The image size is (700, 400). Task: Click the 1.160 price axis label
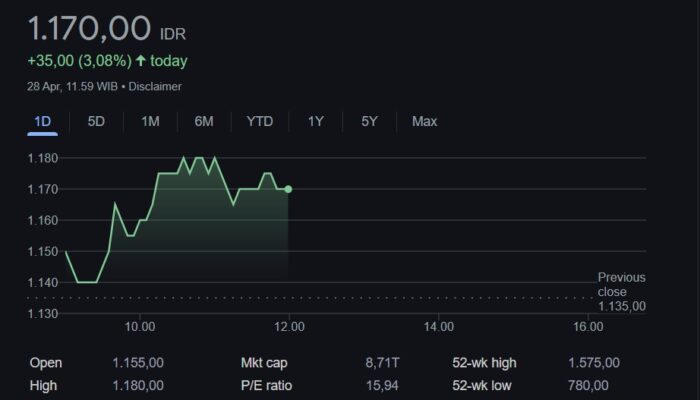pyautogui.click(x=43, y=221)
